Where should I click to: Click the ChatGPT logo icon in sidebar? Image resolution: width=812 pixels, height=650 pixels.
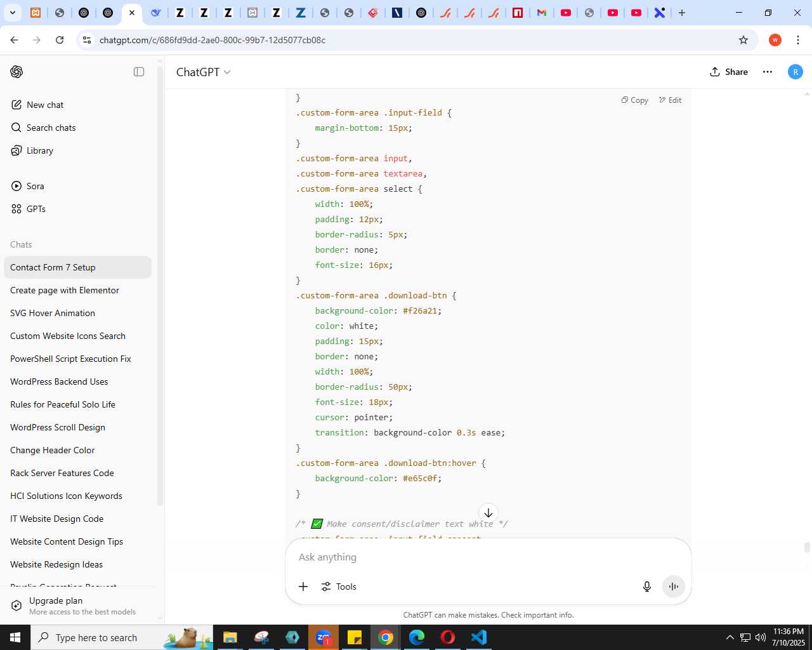[16, 72]
